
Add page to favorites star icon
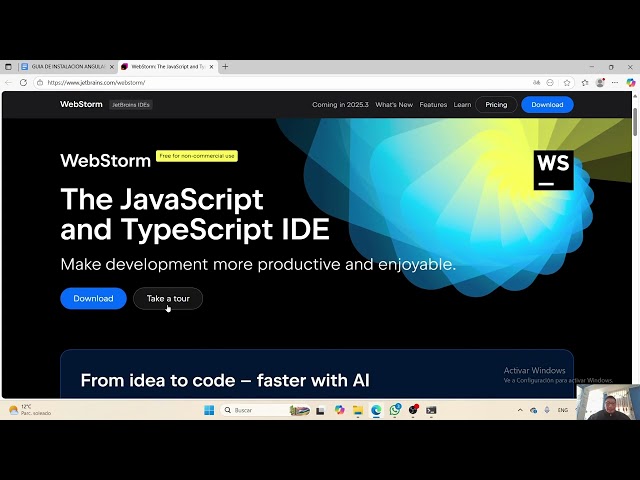567,83
